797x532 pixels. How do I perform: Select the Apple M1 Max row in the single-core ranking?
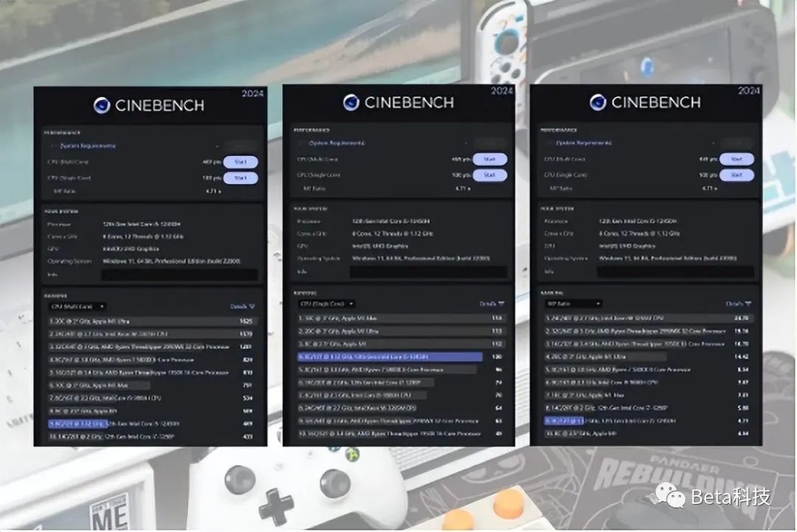click(401, 319)
